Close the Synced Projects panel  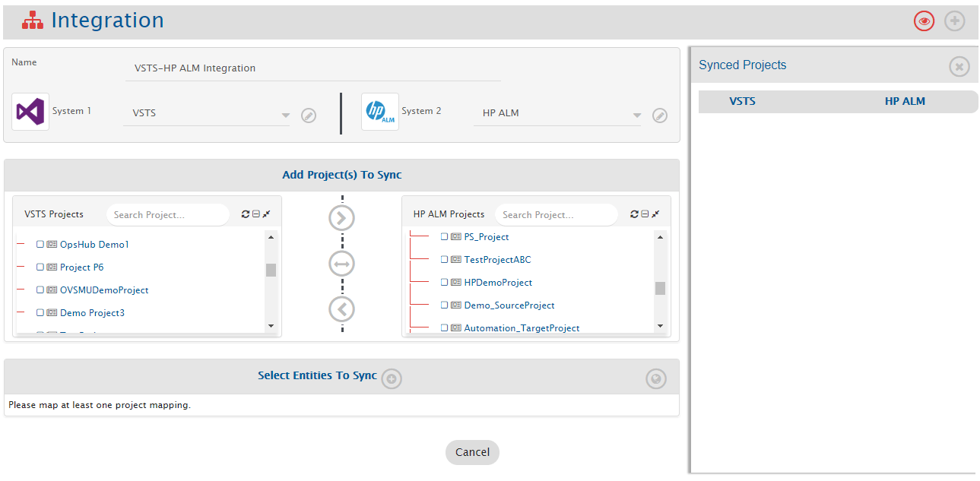click(959, 67)
